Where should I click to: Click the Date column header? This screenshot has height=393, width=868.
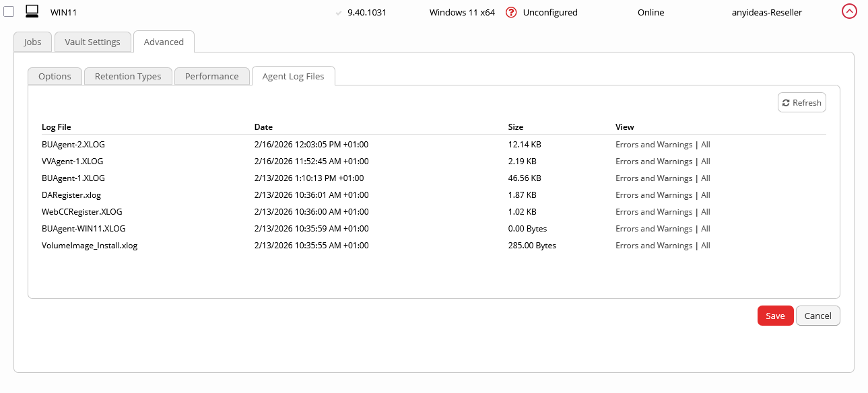click(263, 127)
